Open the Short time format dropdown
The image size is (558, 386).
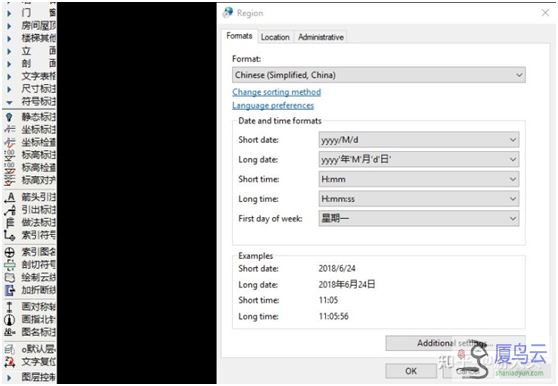point(419,179)
